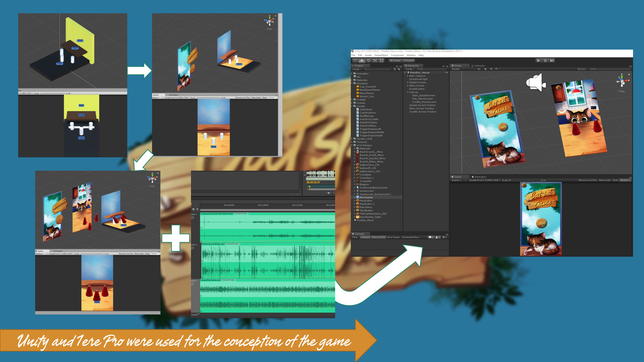Toggle Maximize On Play
This screenshot has height=362, width=644.
click(x=588, y=180)
